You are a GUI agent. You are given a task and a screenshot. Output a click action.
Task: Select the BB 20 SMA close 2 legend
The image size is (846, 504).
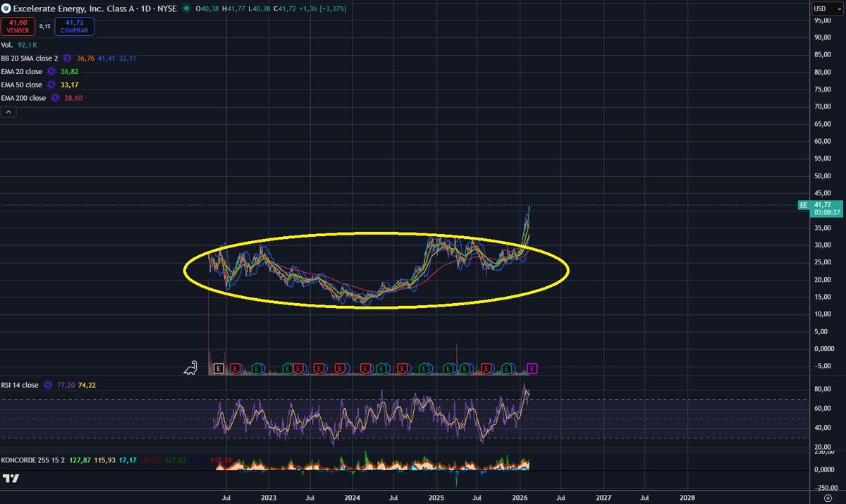(30, 58)
